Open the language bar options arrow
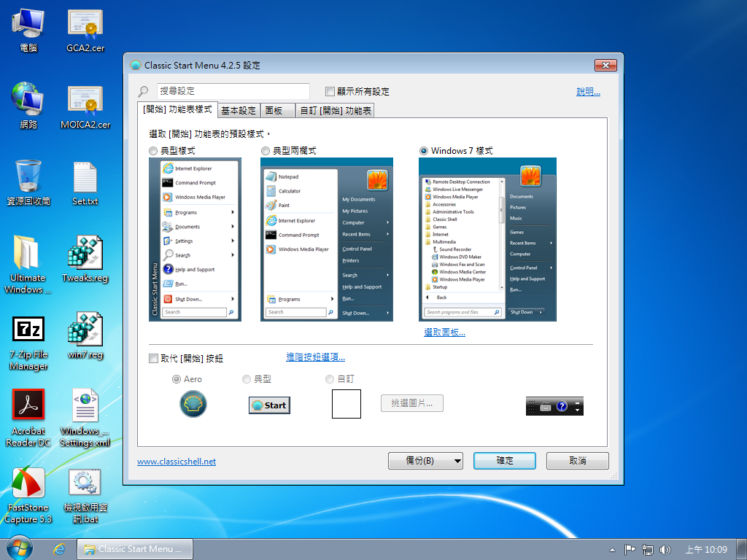 (x=578, y=410)
